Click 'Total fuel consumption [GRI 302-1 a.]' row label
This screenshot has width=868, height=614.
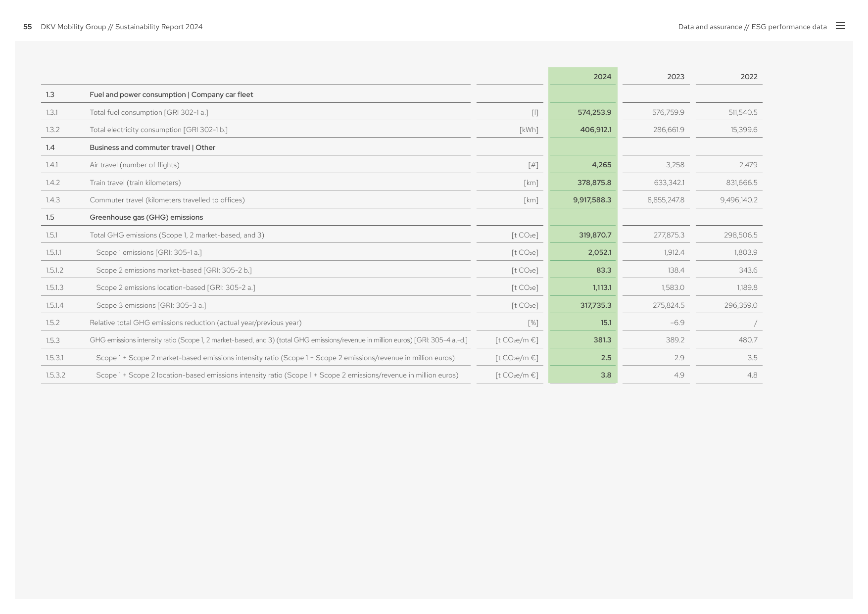tap(149, 112)
